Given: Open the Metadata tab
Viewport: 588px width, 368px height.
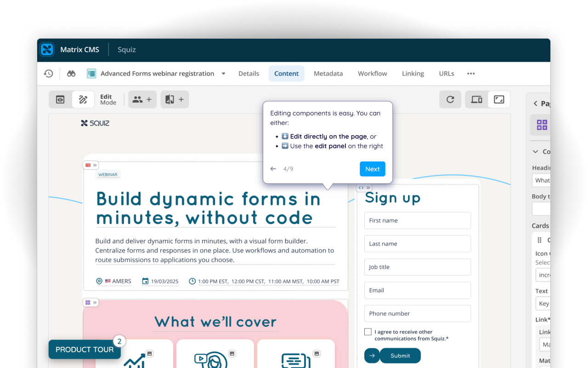Looking at the screenshot, I should click(x=328, y=74).
